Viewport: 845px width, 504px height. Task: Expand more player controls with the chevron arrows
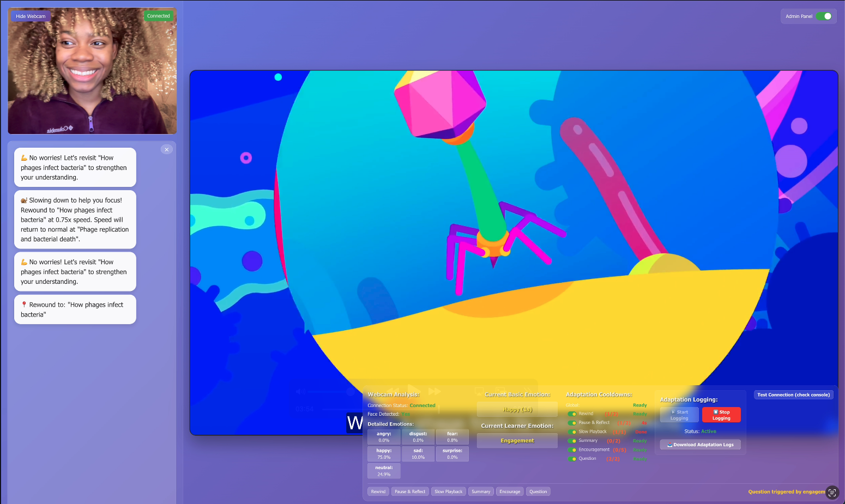tap(528, 390)
